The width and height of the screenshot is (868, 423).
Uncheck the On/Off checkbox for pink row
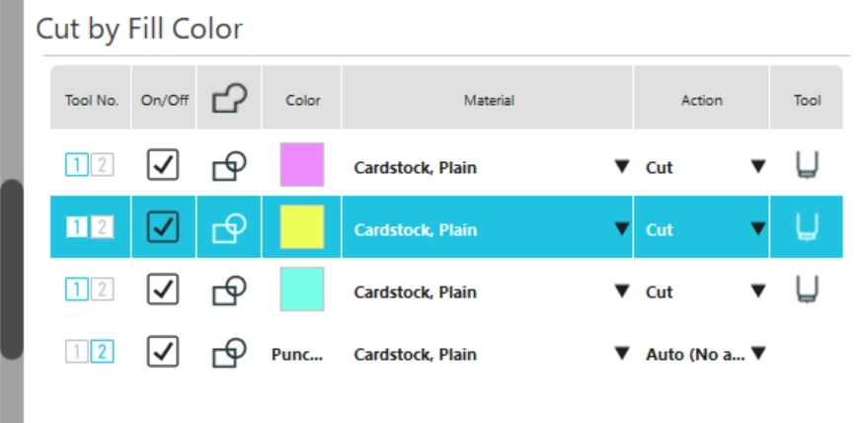tap(163, 166)
